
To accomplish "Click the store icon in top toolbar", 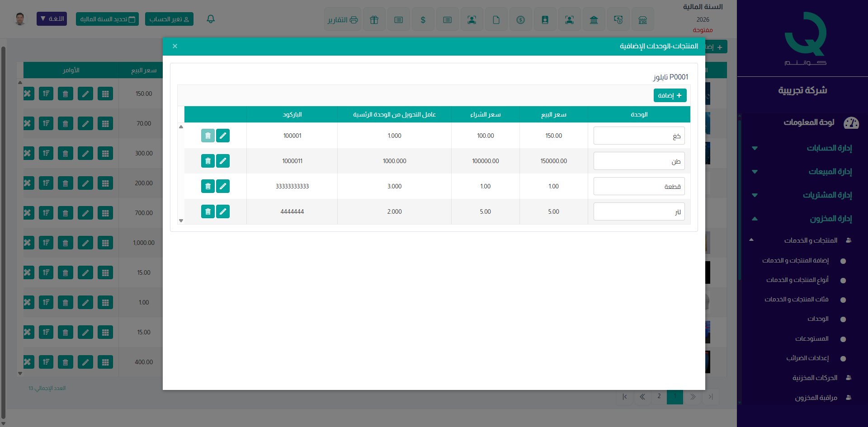I will 642,19.
